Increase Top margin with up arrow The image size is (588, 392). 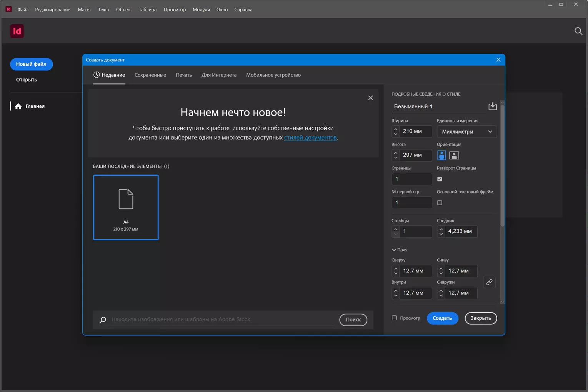(396, 268)
